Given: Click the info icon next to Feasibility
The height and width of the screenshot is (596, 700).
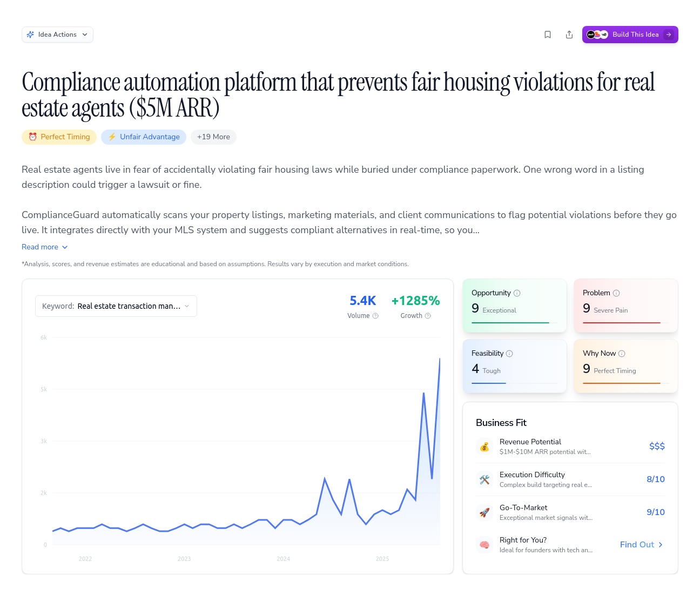Looking at the screenshot, I should tap(509, 353).
